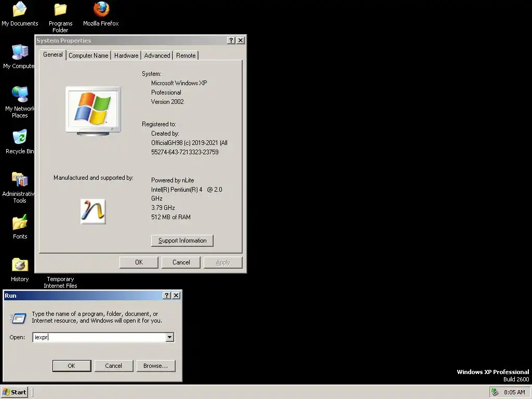This screenshot has width=532, height=399.
Task: Click OK in System Properties
Action: pos(139,262)
